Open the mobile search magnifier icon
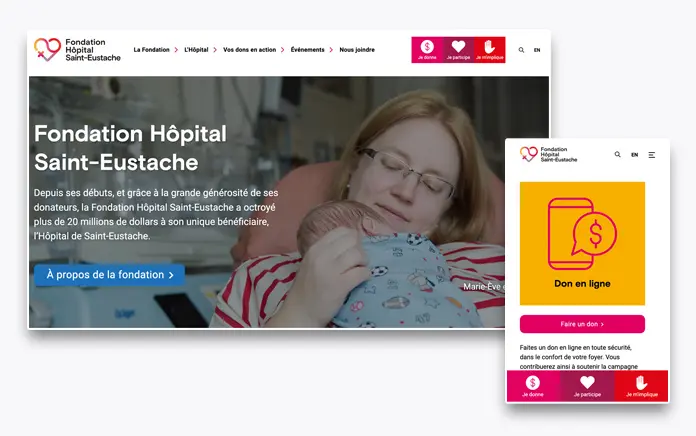Screen dimensions: 696x436 pos(617,155)
